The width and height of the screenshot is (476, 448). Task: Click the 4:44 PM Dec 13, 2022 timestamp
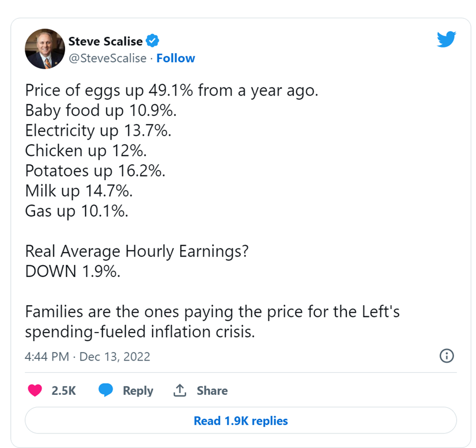coord(87,356)
